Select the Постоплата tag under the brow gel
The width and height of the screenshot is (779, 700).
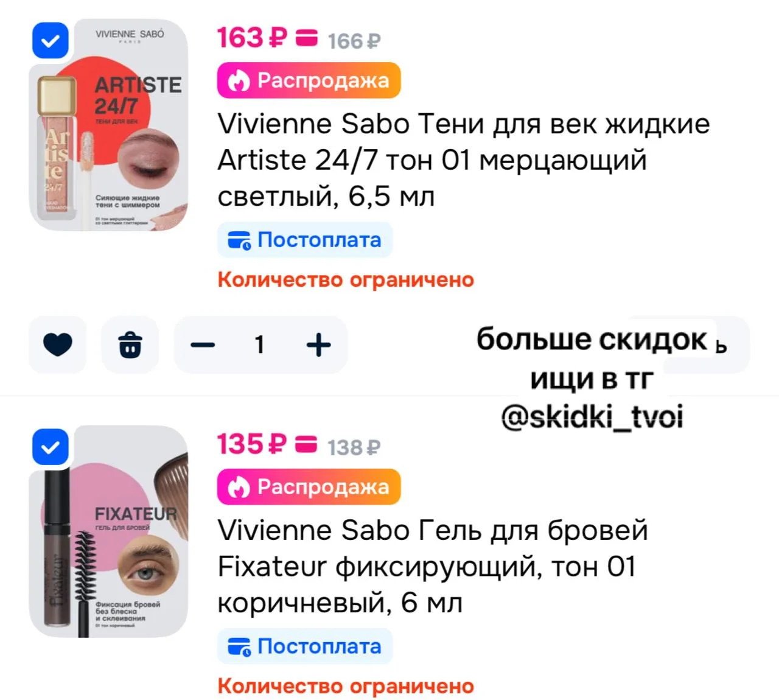[x=305, y=646]
